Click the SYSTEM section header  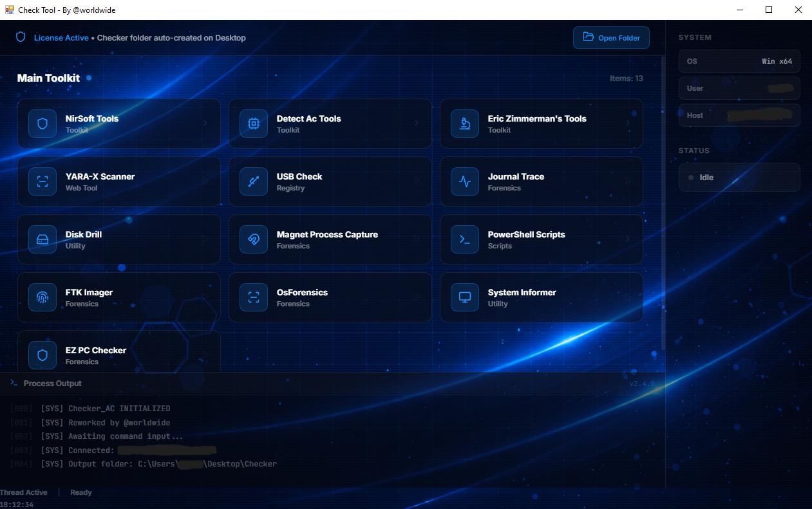click(x=695, y=37)
